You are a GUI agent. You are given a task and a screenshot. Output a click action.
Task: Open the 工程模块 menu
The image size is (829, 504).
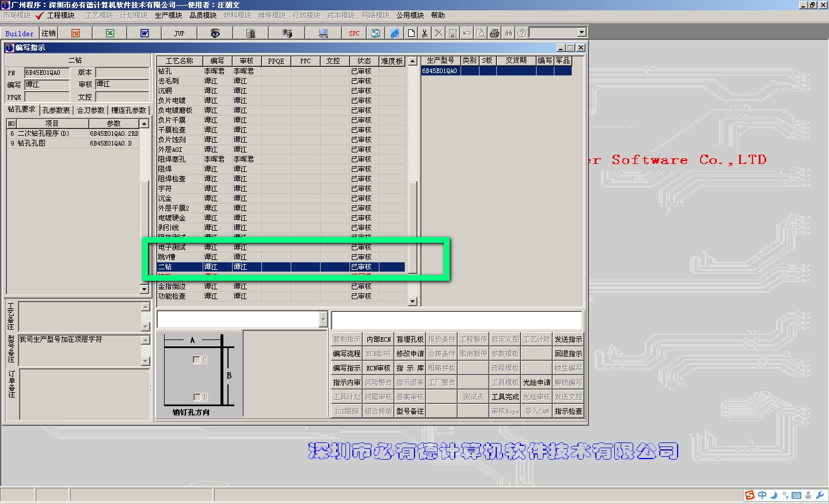60,16
